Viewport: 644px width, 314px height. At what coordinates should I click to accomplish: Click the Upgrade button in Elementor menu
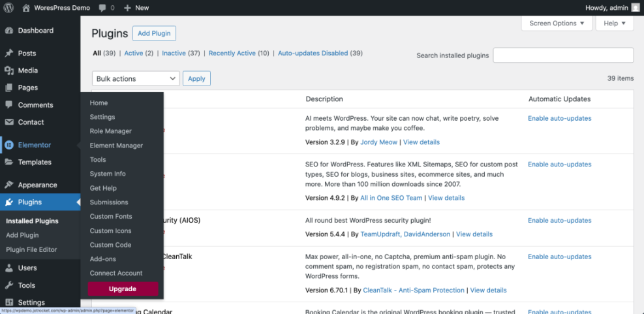[x=123, y=289]
